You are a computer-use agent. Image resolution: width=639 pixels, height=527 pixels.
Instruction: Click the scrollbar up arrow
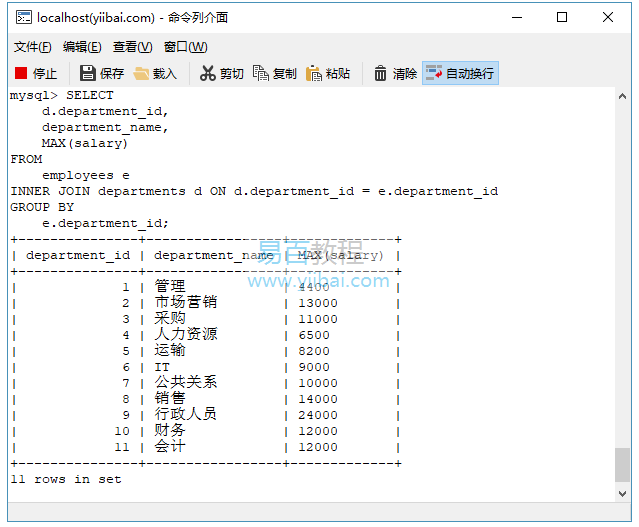(623, 95)
